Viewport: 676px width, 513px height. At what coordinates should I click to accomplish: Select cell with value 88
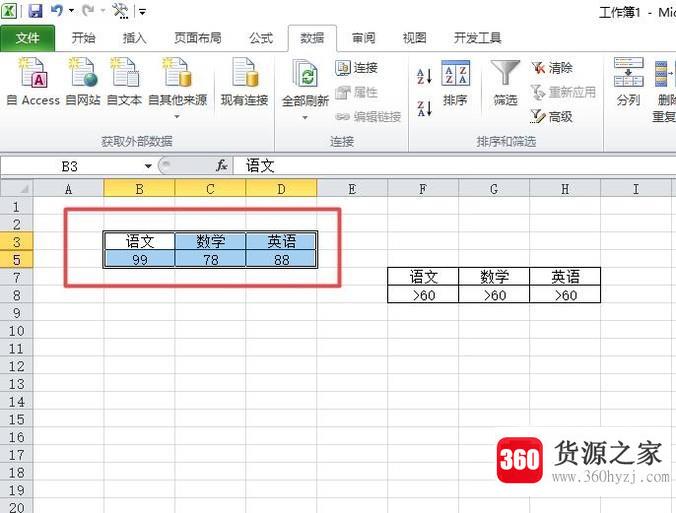281,260
